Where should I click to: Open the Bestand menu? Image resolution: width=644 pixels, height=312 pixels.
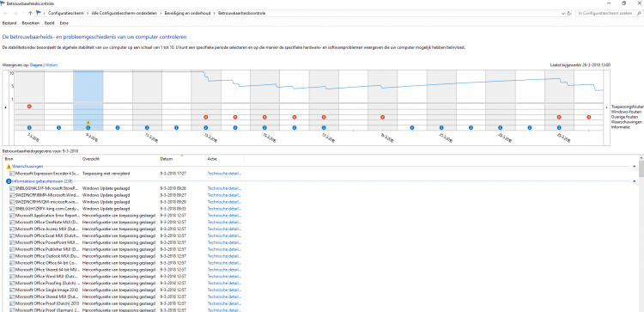[9, 23]
